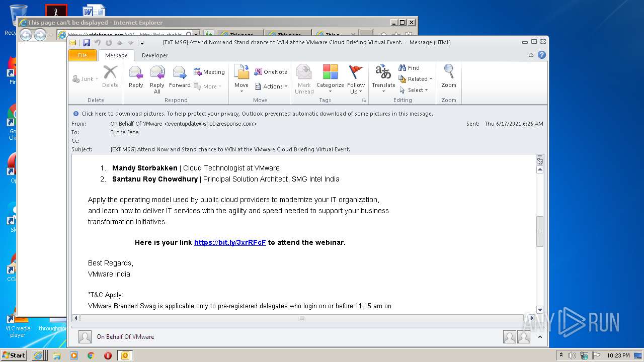Open Customize Quick Access Toolbar dropdown
The image size is (644, 362).
(142, 43)
